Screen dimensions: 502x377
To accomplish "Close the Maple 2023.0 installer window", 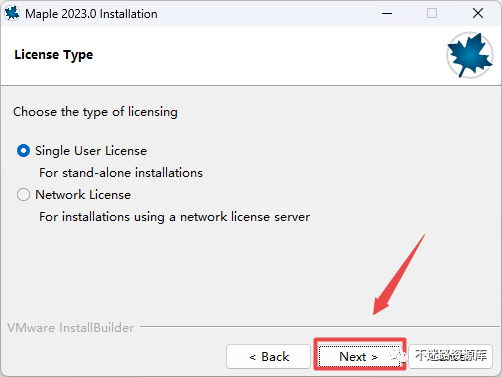I will [478, 13].
